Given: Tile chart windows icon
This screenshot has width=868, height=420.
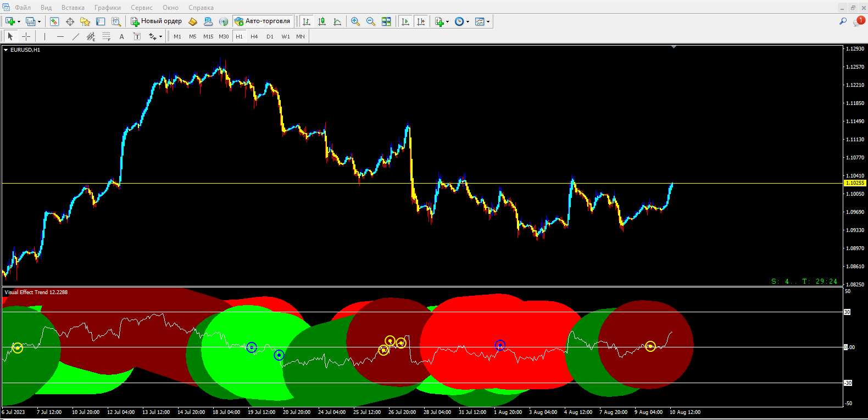Looking at the screenshot, I should (x=386, y=21).
